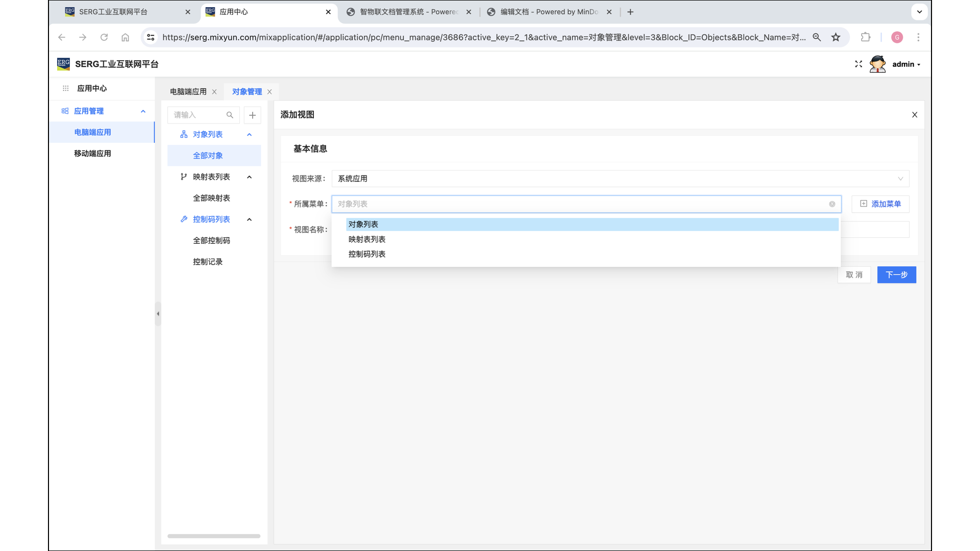Switch to the 电脑端应用 tab
The image size is (980, 551).
pyautogui.click(x=188, y=92)
